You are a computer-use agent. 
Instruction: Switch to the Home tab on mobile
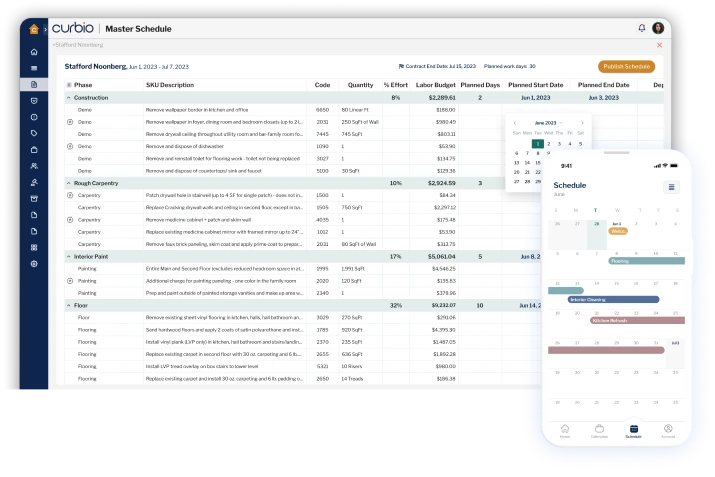pos(565,430)
